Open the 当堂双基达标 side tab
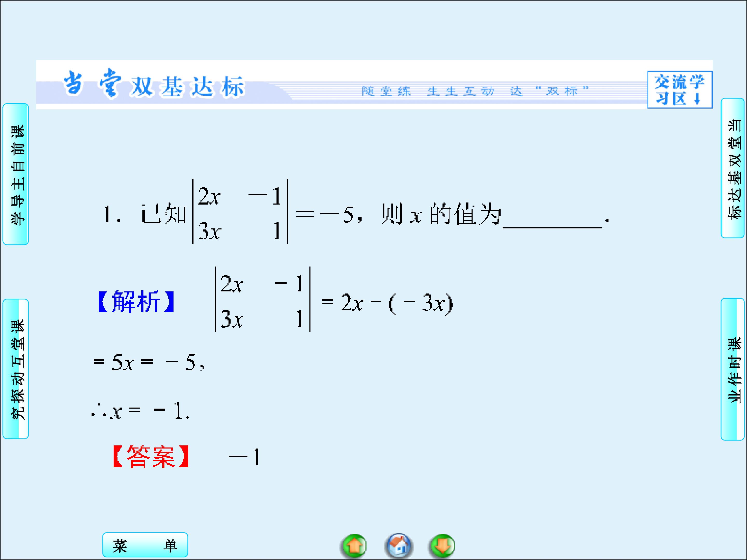This screenshot has height=560, width=747. coord(732,169)
